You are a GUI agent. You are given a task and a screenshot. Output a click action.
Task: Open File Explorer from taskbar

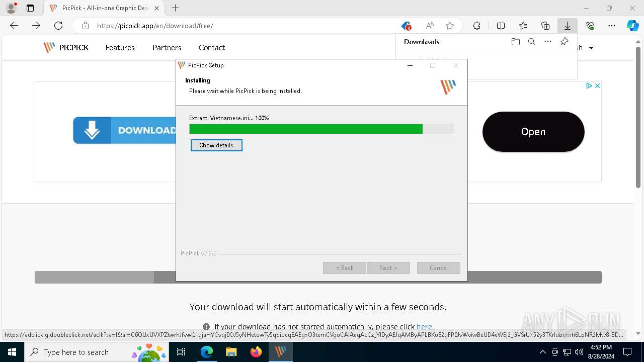tap(231, 352)
